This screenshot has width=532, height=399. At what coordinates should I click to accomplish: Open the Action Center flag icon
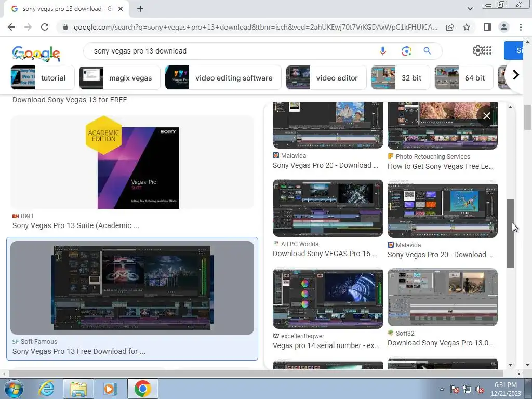coord(455,390)
